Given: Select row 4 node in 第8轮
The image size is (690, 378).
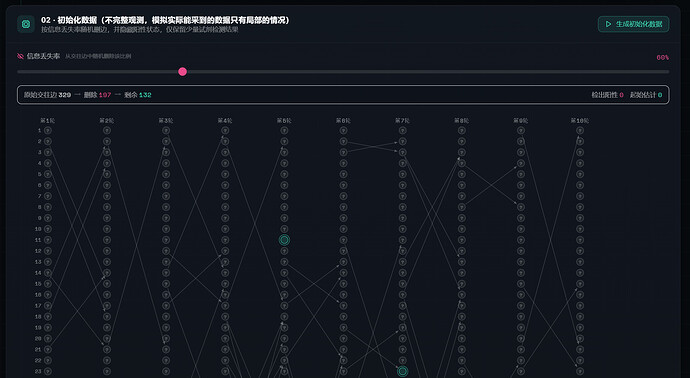Looking at the screenshot, I should click(x=462, y=163).
